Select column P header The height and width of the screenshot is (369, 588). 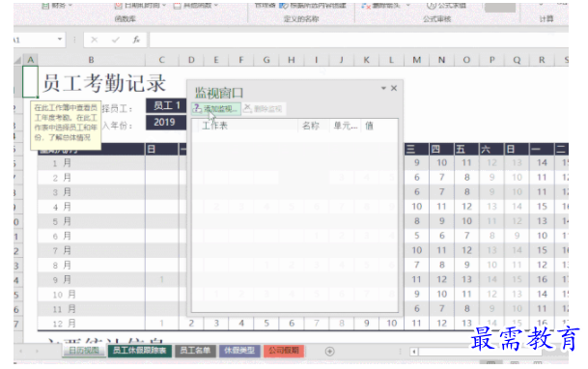[x=491, y=60]
